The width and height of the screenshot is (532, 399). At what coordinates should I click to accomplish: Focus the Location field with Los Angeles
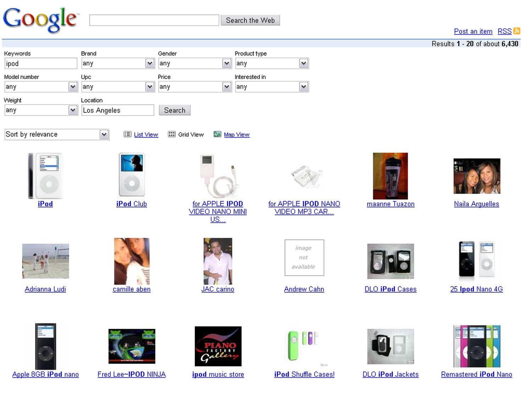(x=117, y=110)
